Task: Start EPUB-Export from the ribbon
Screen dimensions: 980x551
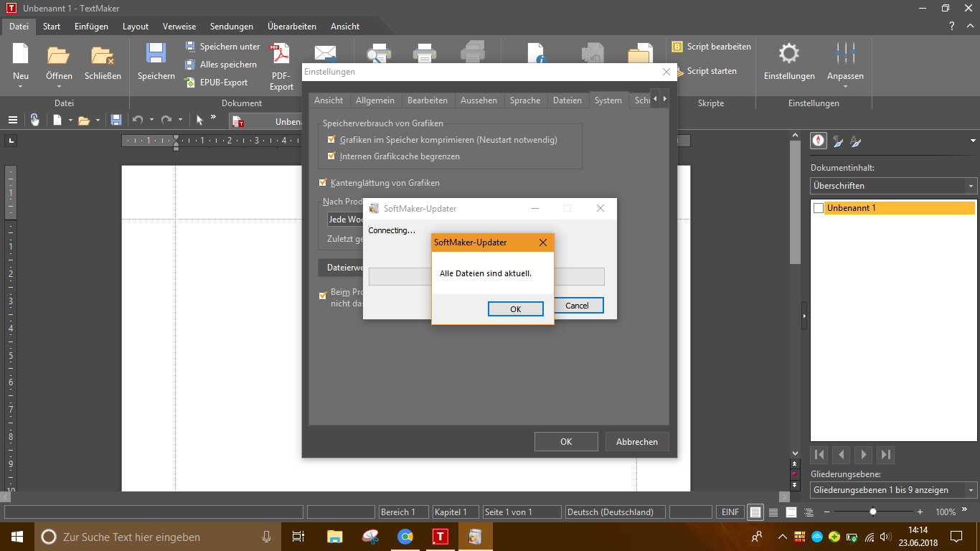Action: click(216, 83)
